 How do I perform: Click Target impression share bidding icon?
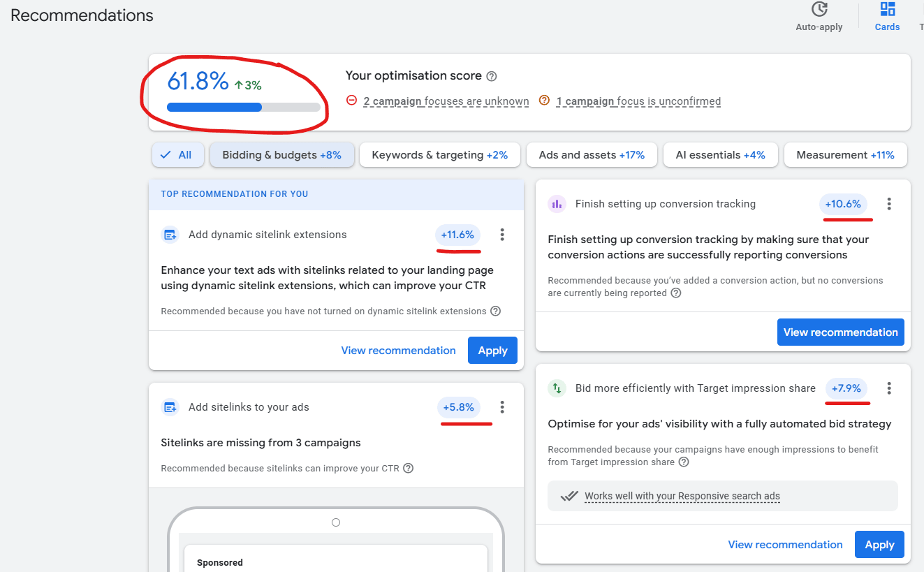click(x=557, y=388)
